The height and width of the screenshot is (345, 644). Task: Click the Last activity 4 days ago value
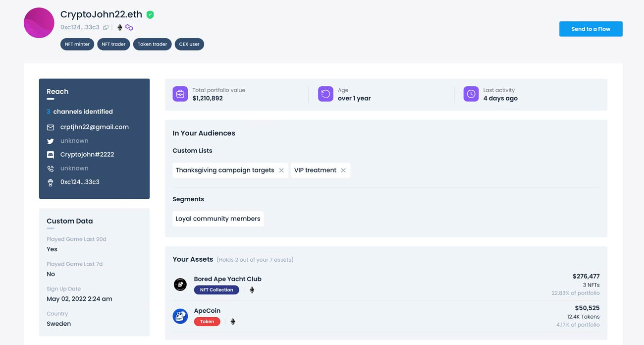click(x=500, y=98)
